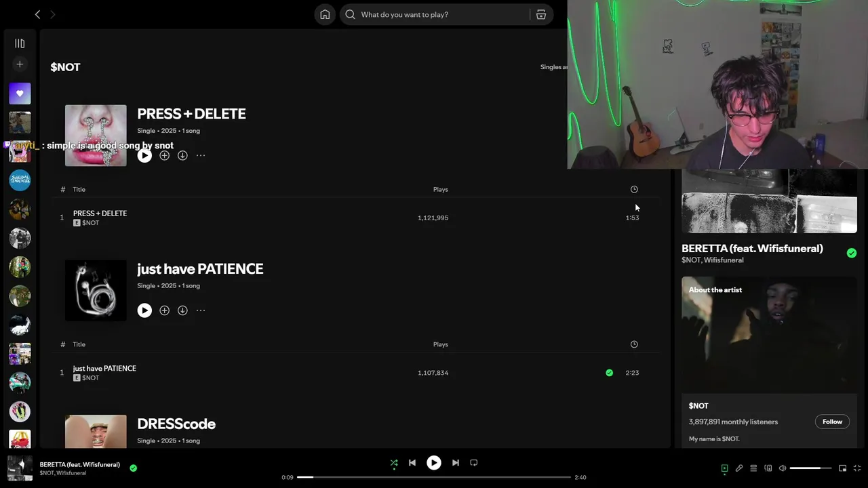Go back with the left arrow

point(37,14)
